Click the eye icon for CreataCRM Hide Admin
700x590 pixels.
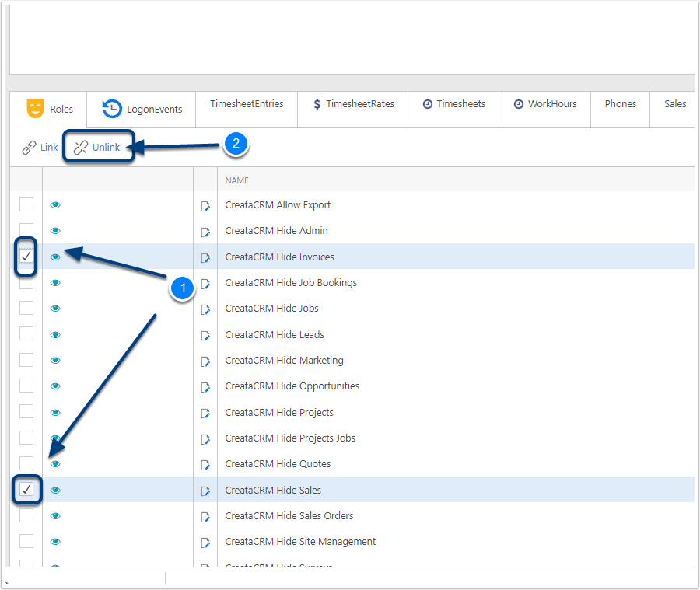click(x=55, y=231)
